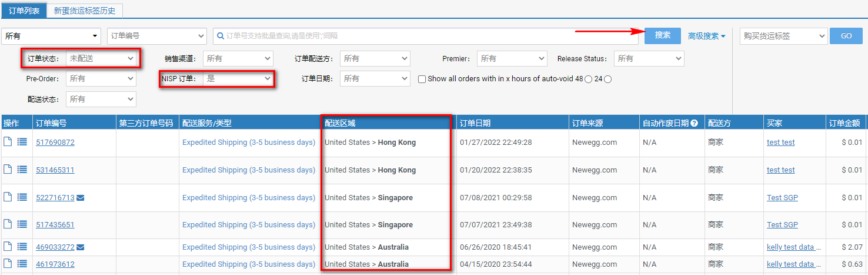
Task: Select the 48 hours radio button
Action: point(588,79)
